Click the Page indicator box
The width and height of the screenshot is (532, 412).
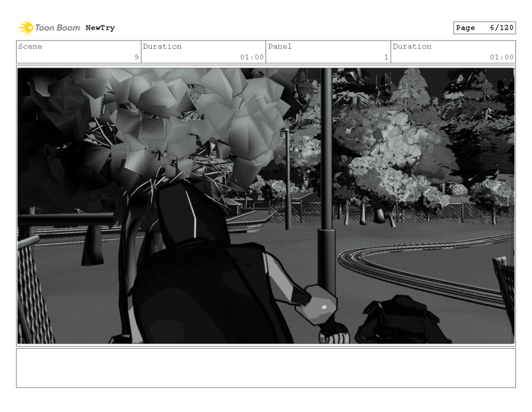coord(484,28)
